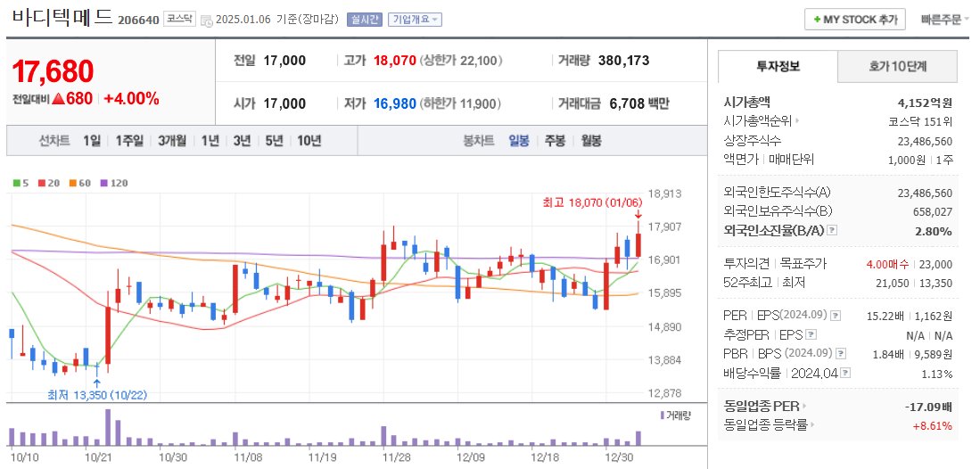The height and width of the screenshot is (469, 980).
Task: Click the MY STOCK 추가 button
Action: [x=854, y=20]
